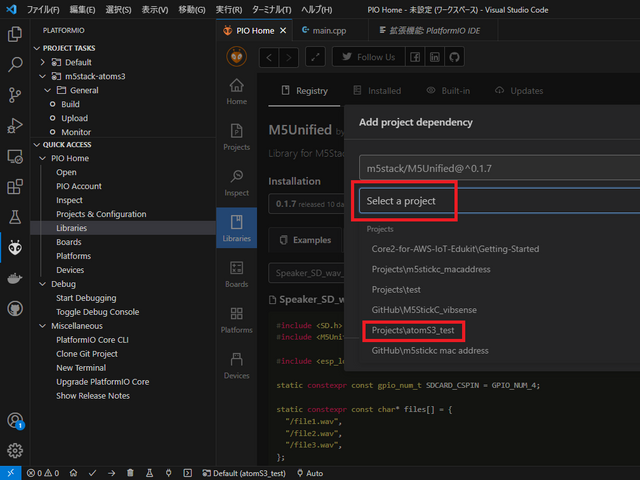The height and width of the screenshot is (480, 640).
Task: Open the Explorer view in activity bar
Action: point(15,34)
